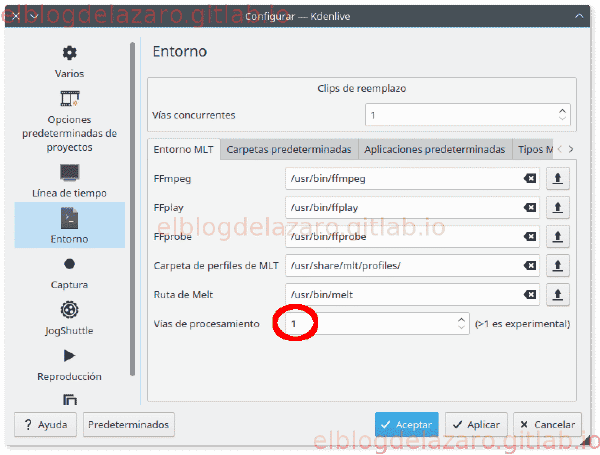Browse for the MLT profiles folder
Image resolution: width=600 pixels, height=455 pixels.
(x=558, y=266)
